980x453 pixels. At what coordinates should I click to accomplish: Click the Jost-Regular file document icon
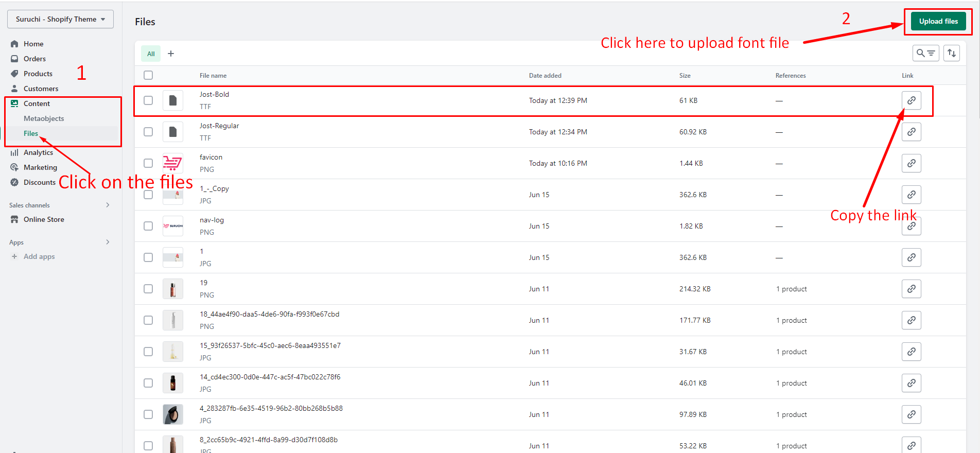[173, 132]
